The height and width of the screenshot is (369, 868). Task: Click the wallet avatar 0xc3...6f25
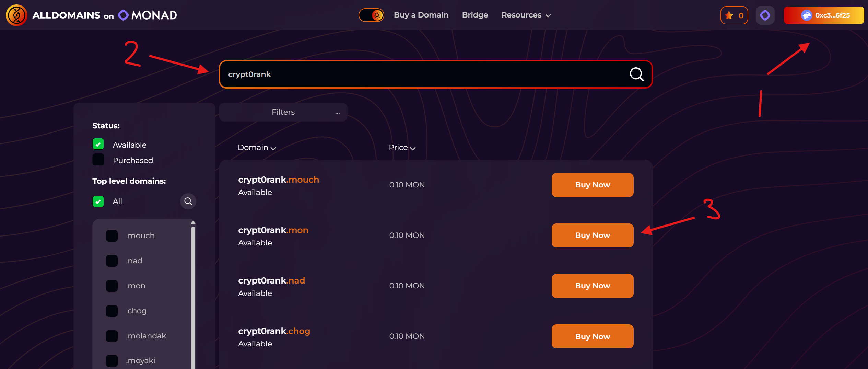pos(806,15)
